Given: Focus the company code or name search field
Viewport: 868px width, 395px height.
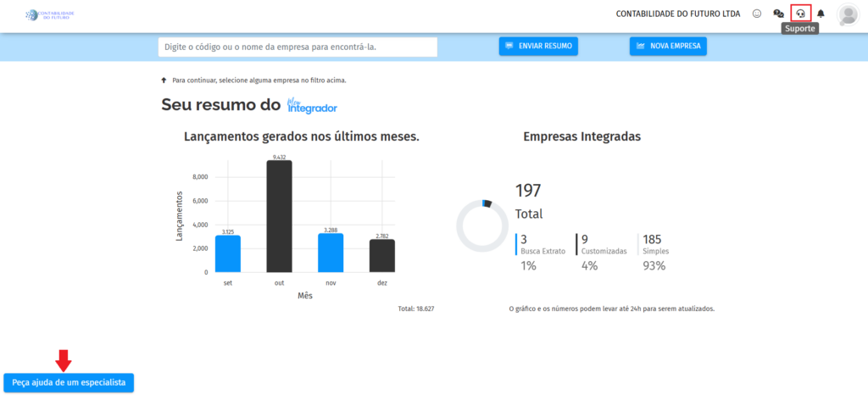Looking at the screenshot, I should pyautogui.click(x=298, y=47).
